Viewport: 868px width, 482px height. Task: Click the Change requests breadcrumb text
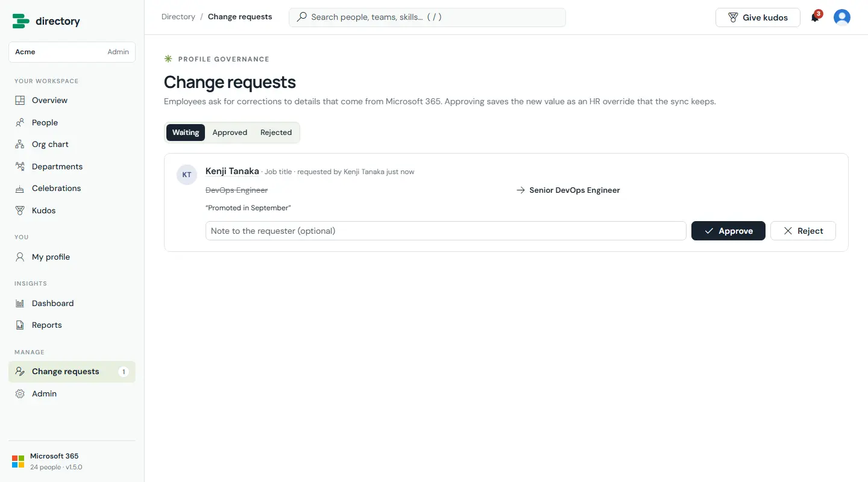(240, 17)
